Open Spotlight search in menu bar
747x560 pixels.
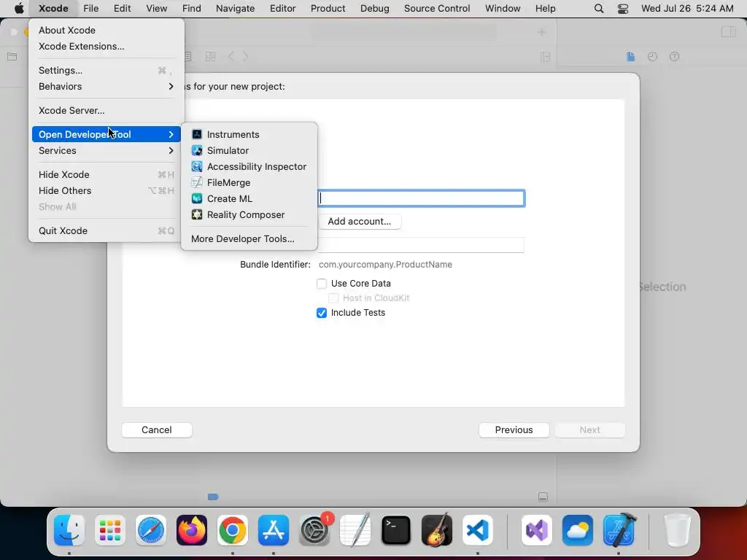pyautogui.click(x=599, y=9)
